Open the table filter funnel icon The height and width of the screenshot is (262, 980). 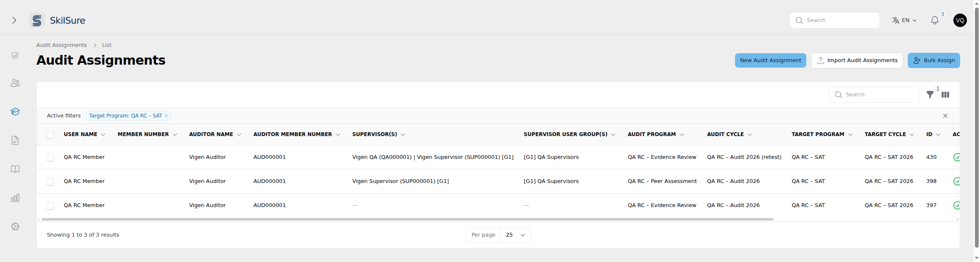click(930, 95)
